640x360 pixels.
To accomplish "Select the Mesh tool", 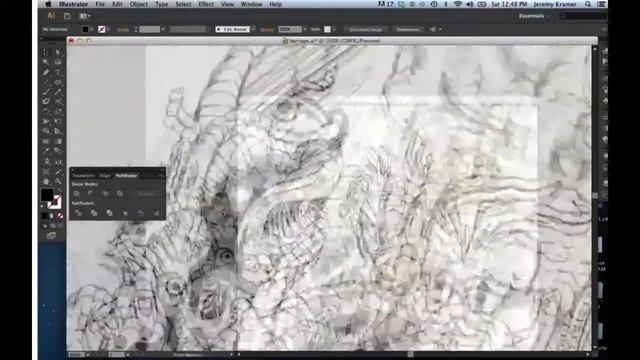I will [46, 141].
